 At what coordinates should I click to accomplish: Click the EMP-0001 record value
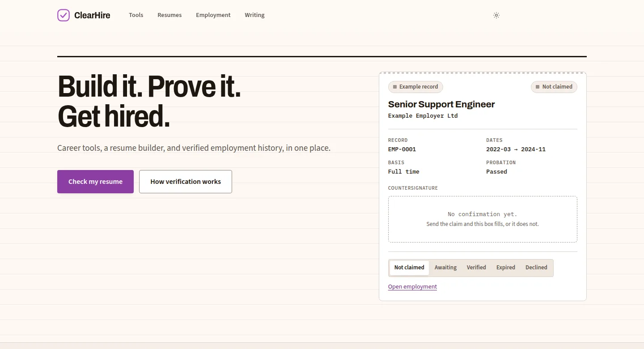(402, 149)
